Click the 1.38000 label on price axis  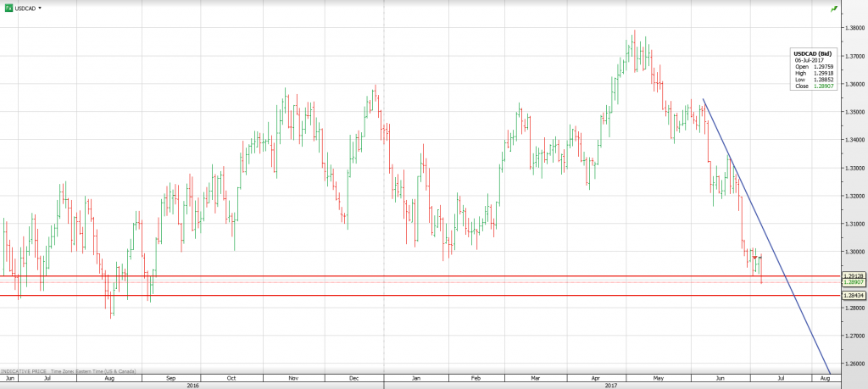click(x=853, y=28)
